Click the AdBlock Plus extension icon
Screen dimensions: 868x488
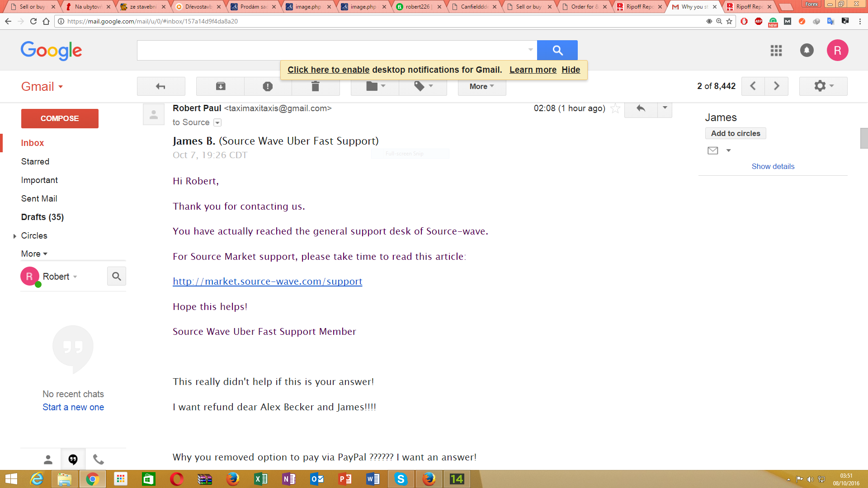click(759, 21)
